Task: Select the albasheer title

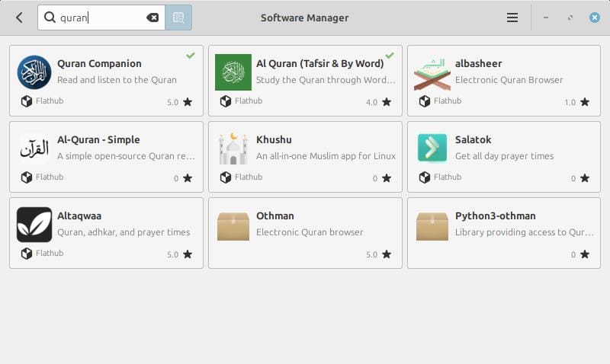Action: tap(479, 63)
